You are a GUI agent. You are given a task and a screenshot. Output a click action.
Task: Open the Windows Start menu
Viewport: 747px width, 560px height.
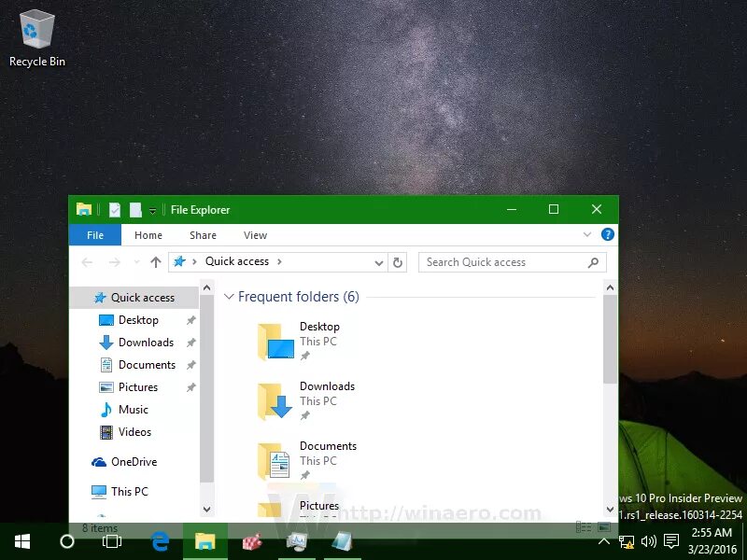(x=22, y=541)
